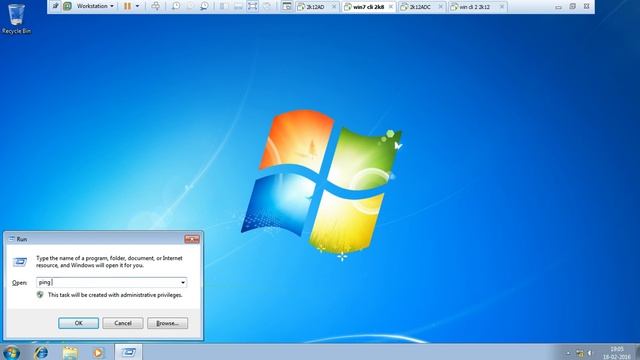The height and width of the screenshot is (360, 640).
Task: Close the Run dialog
Action: (x=192, y=239)
